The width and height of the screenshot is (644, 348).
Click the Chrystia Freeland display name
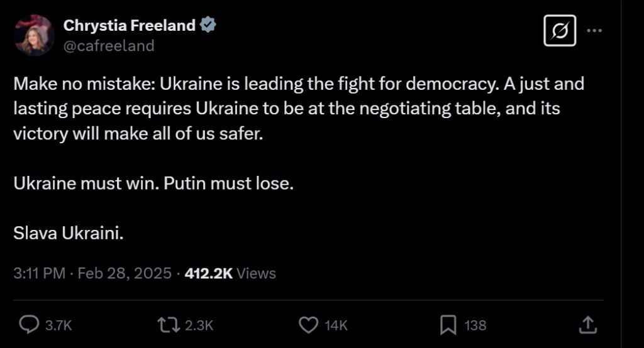130,26
